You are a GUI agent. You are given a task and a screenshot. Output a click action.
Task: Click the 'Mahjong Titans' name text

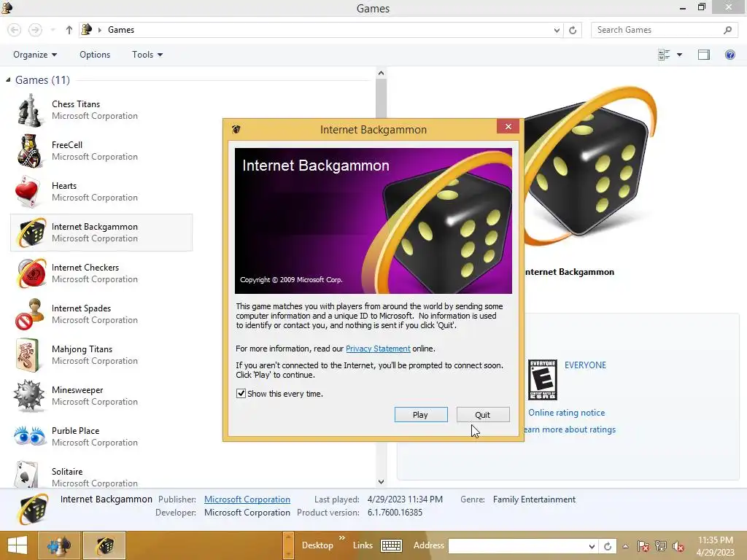[82, 349]
